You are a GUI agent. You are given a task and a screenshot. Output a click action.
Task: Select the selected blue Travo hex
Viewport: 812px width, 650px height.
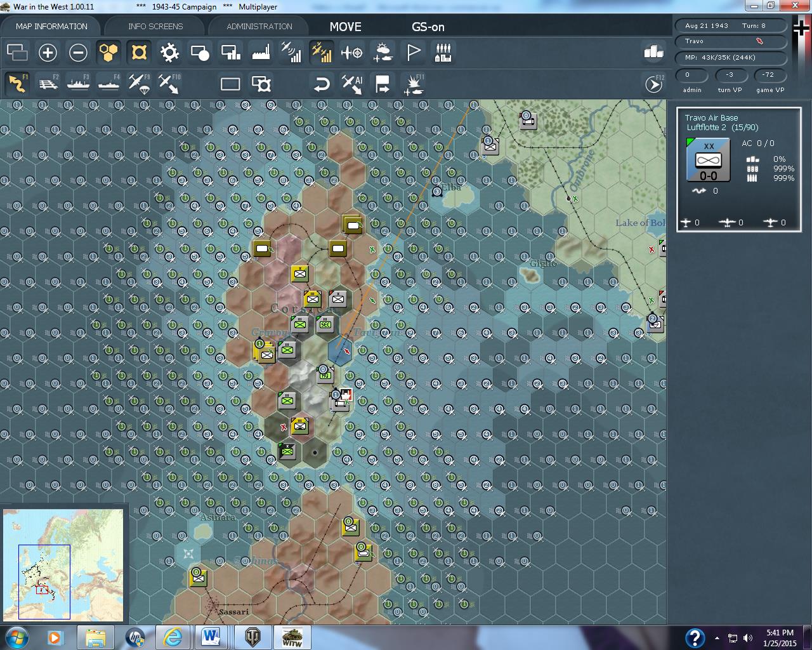pyautogui.click(x=341, y=352)
